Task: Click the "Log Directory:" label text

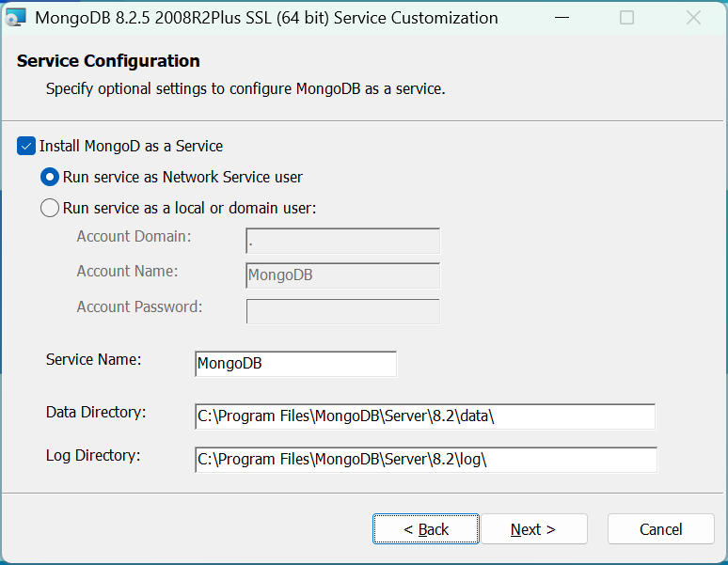Action: [x=93, y=456]
